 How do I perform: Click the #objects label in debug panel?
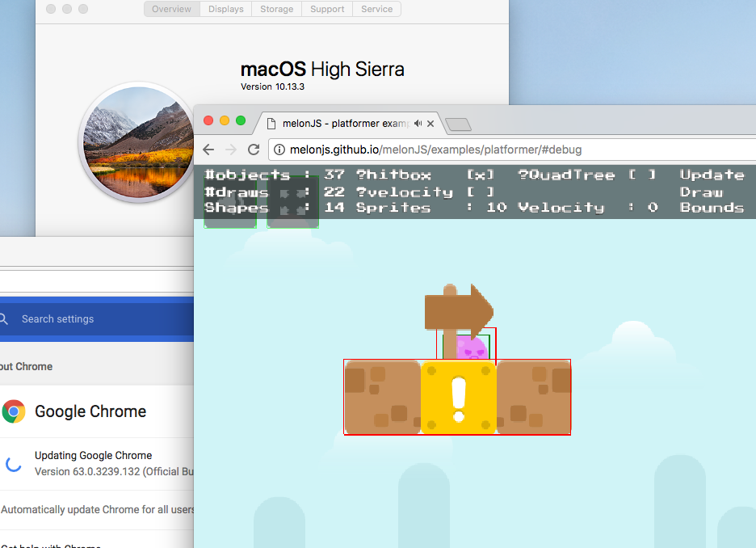[247, 175]
